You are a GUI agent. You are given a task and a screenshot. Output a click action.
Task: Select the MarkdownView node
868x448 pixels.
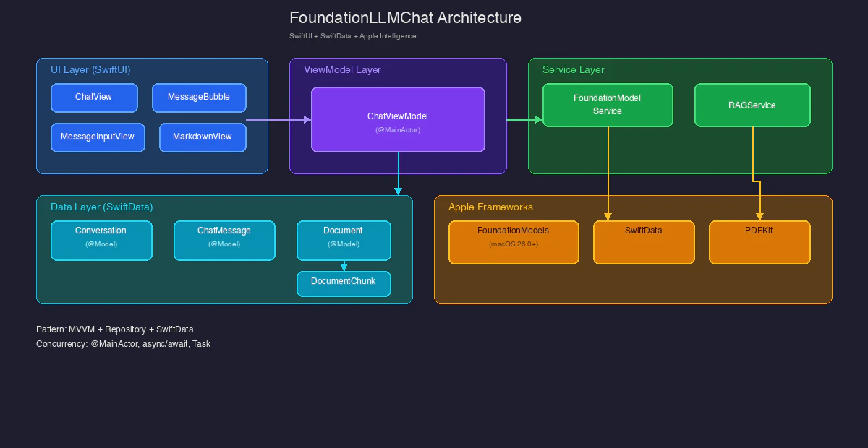pos(203,137)
